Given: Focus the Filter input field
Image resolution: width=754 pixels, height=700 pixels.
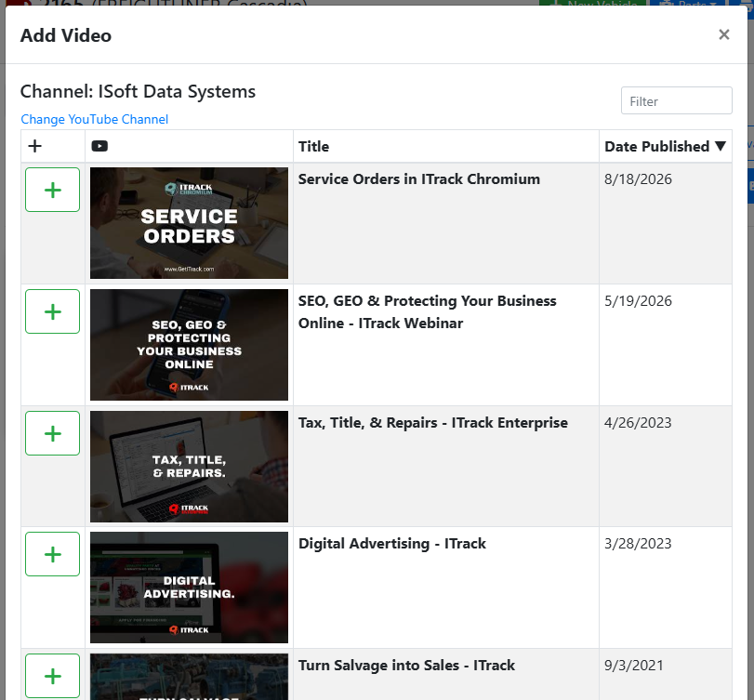Looking at the screenshot, I should coord(677,100).
